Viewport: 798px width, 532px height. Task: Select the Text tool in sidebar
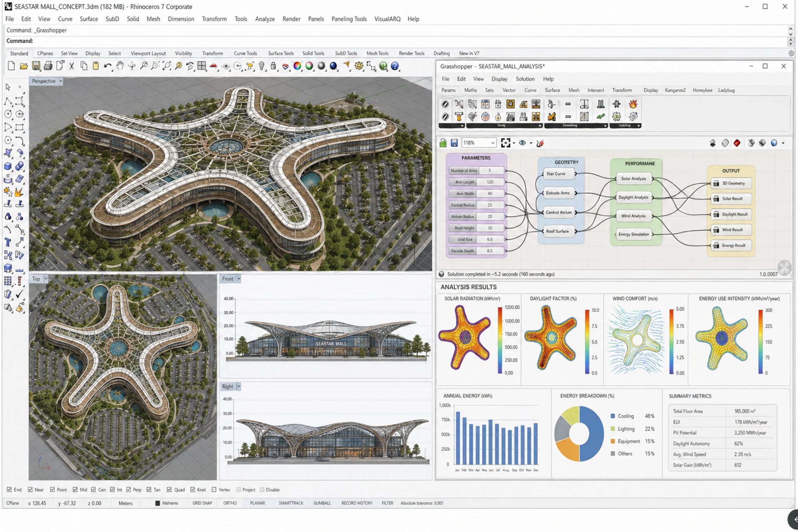tap(7, 243)
